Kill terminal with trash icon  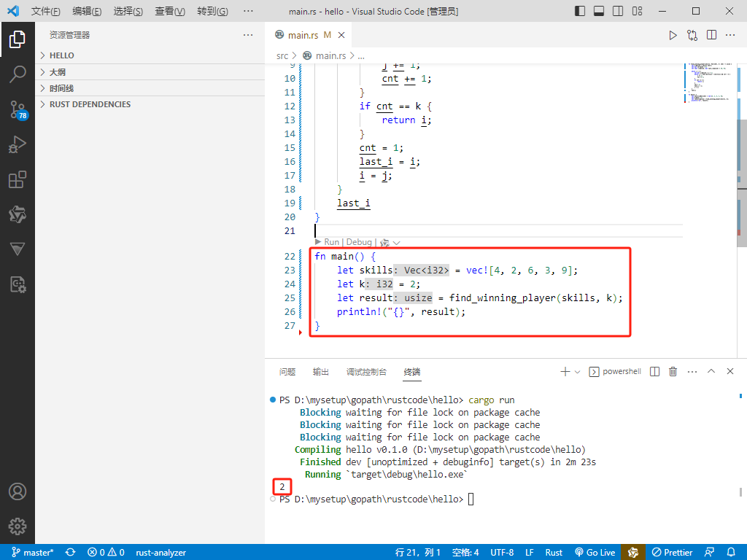[x=673, y=371]
